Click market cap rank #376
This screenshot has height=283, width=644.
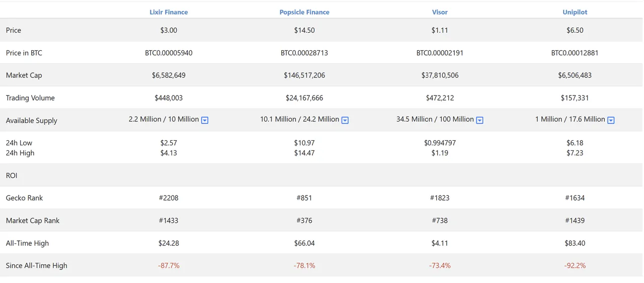pos(304,221)
